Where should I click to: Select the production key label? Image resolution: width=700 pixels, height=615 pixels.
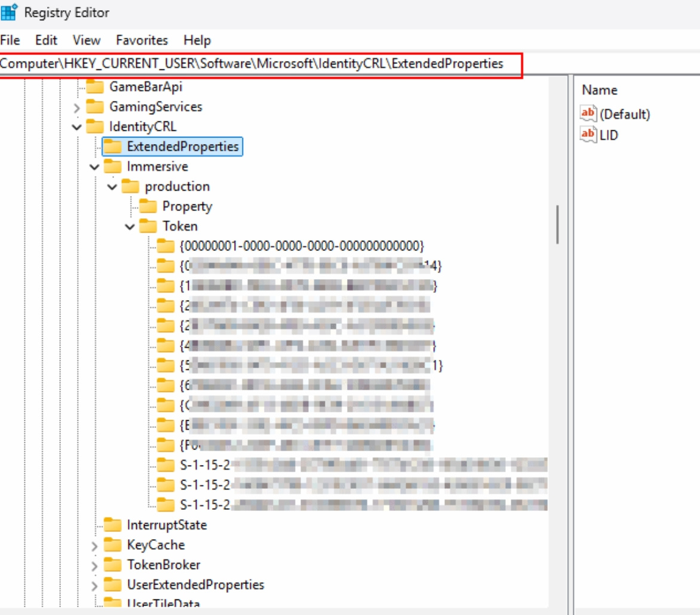[x=177, y=186]
